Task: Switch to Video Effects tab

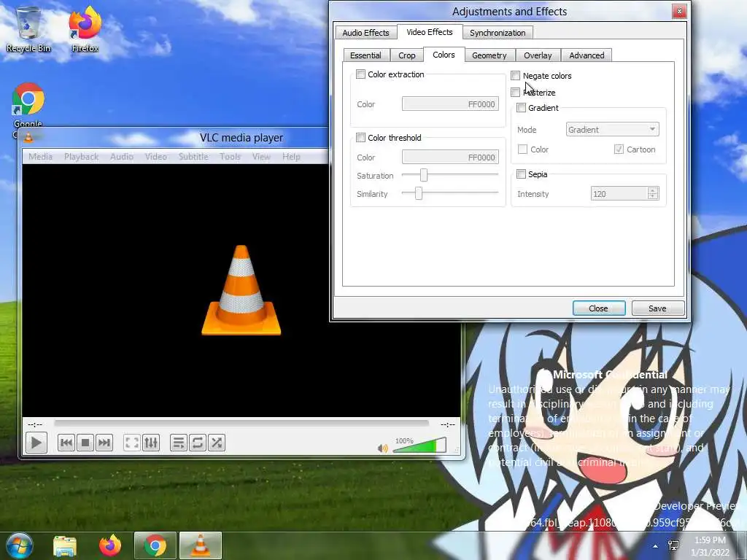Action: click(429, 32)
